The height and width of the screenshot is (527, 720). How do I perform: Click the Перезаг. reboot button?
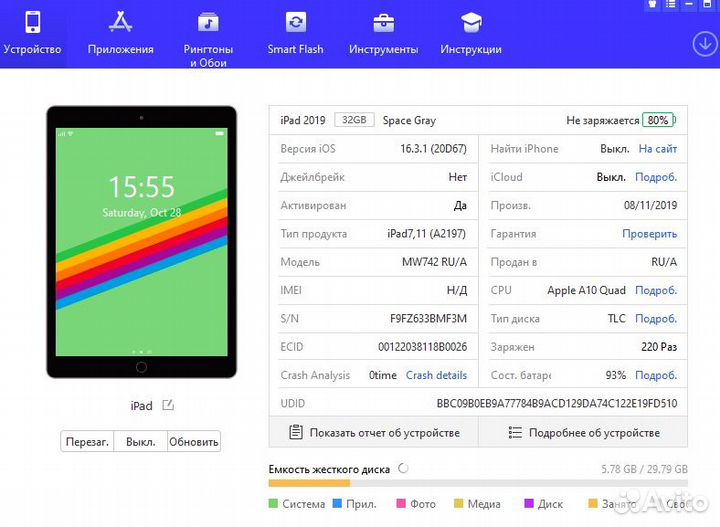click(x=87, y=442)
